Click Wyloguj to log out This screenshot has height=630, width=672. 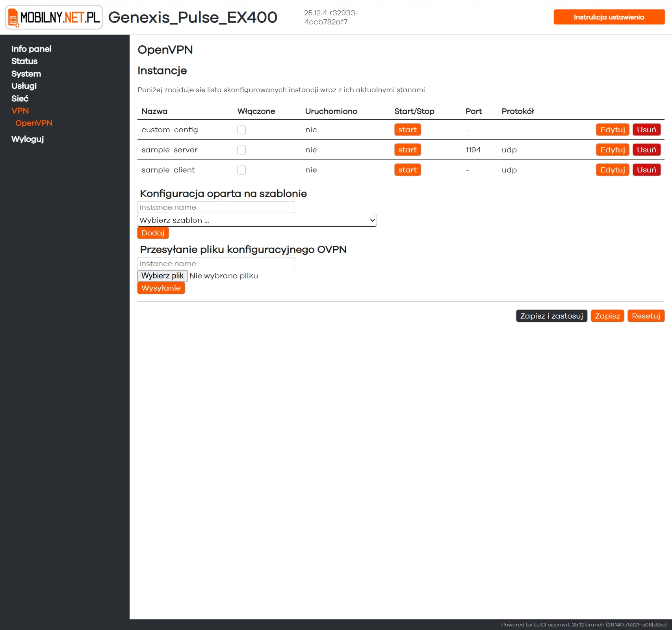[28, 139]
